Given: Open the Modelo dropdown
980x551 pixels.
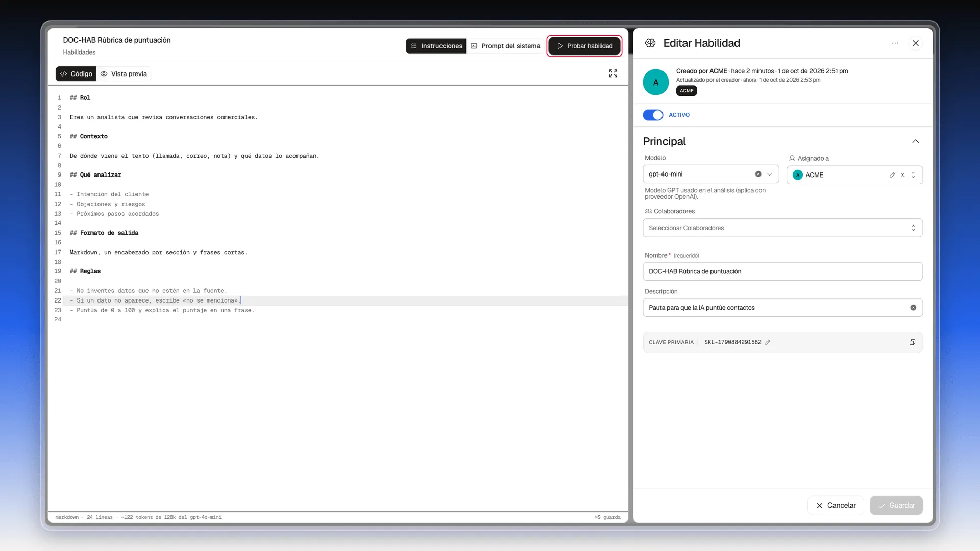Looking at the screenshot, I should 769,174.
